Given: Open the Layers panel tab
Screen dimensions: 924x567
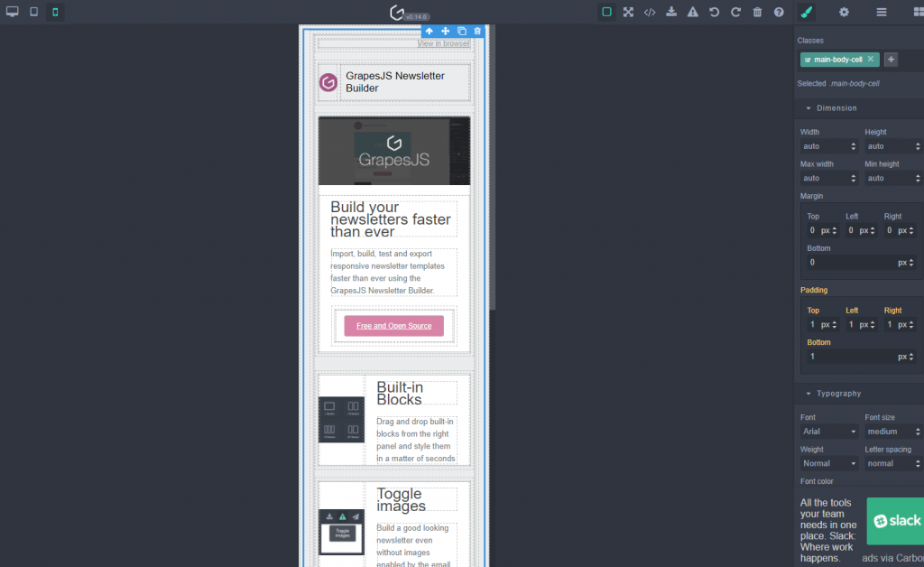Looking at the screenshot, I should (x=882, y=12).
